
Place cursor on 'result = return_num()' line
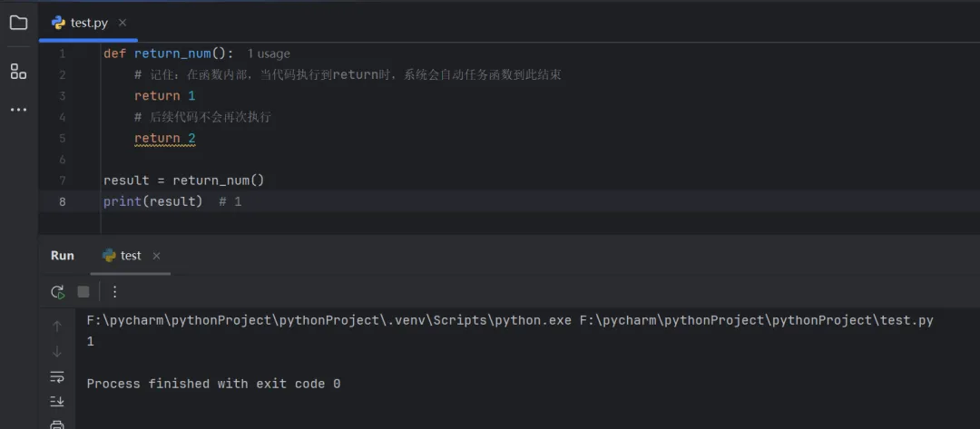pos(183,180)
